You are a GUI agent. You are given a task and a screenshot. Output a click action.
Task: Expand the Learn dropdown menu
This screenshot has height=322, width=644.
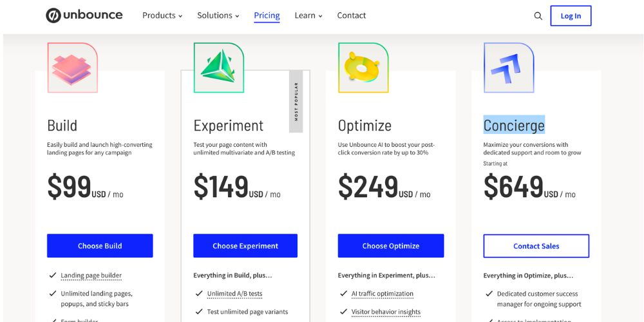(x=308, y=15)
